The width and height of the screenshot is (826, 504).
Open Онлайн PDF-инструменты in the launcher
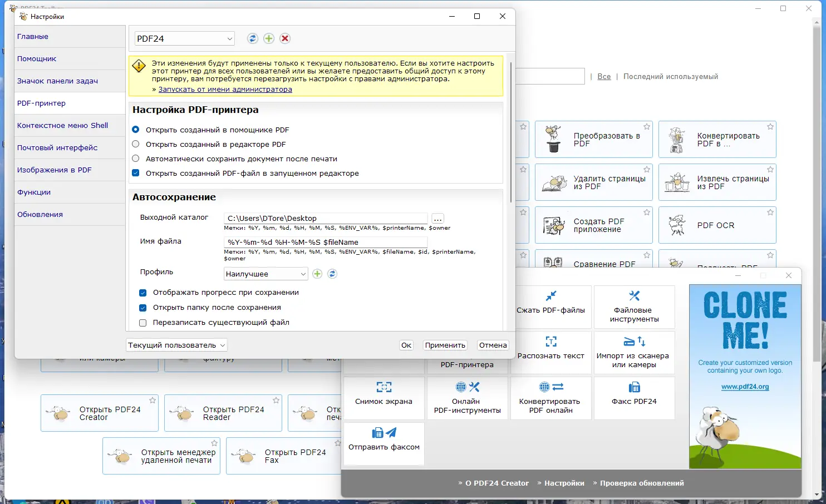point(468,398)
